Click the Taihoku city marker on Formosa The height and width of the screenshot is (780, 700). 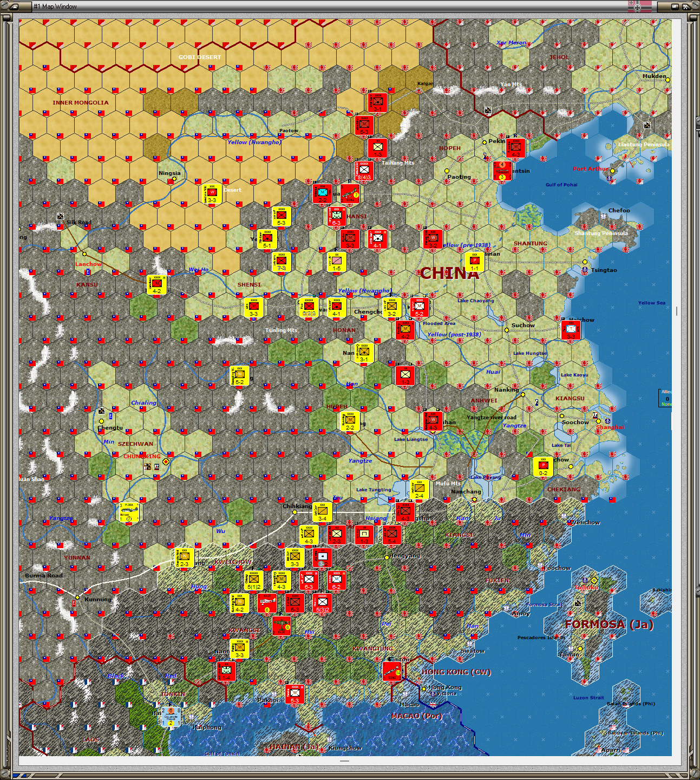point(594,580)
